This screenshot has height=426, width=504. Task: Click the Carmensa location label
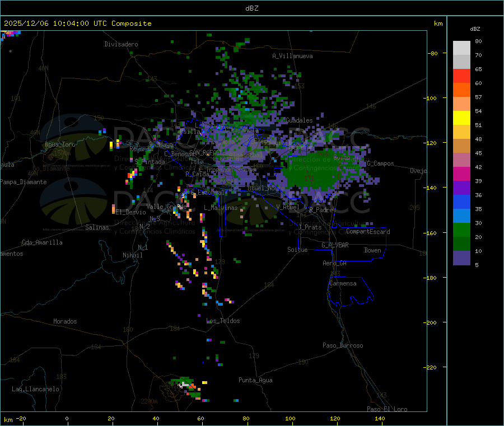click(343, 283)
